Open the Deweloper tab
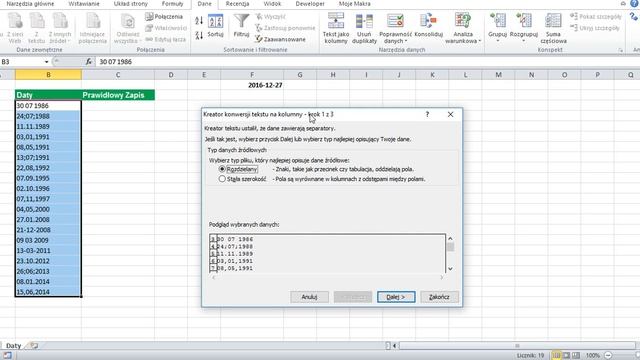Screen dimensions: 640x360 tap(310, 4)
